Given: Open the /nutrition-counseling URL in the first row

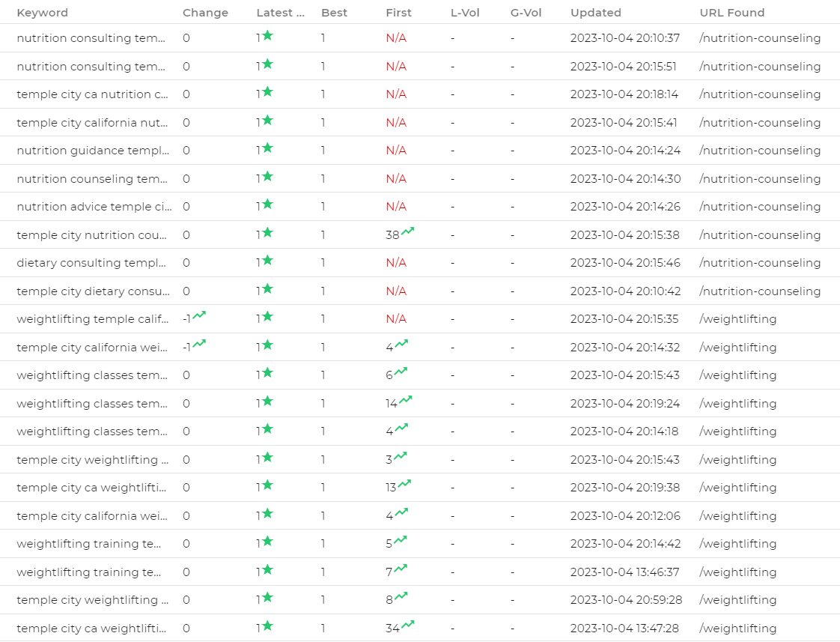Looking at the screenshot, I should click(x=759, y=37).
